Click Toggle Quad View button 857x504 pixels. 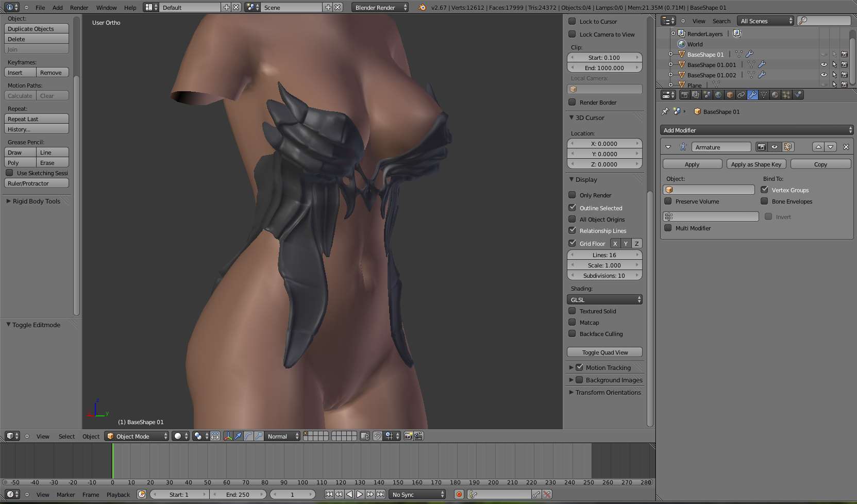604,352
